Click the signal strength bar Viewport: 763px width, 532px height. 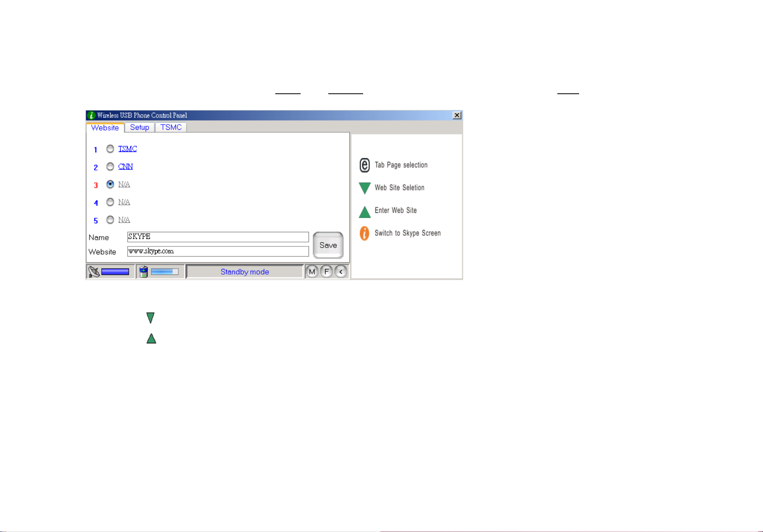(x=115, y=272)
